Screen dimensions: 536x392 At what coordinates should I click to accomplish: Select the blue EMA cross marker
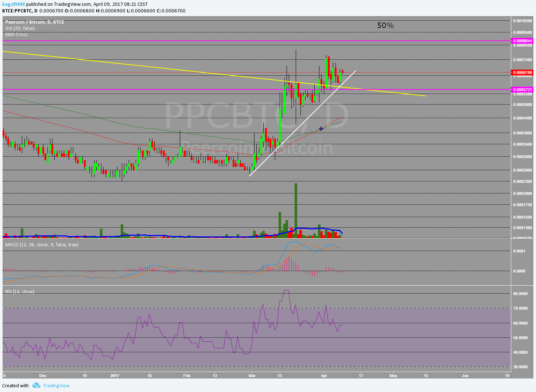tap(321, 129)
